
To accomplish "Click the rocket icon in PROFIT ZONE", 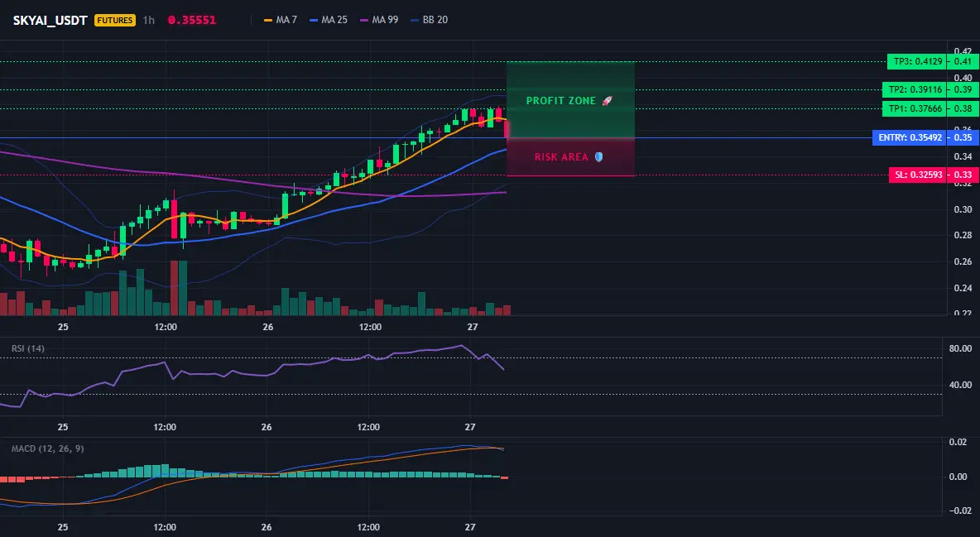I will [607, 101].
